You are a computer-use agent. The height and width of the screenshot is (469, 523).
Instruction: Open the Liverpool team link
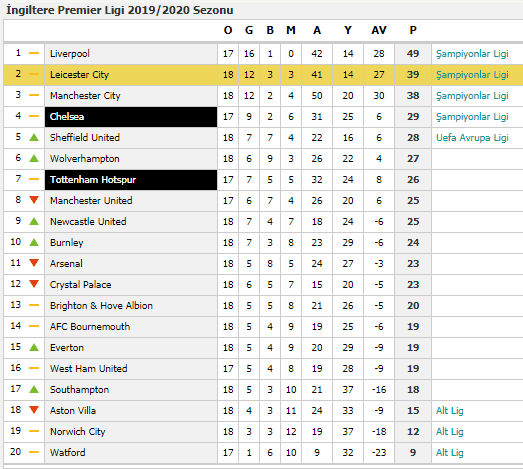click(70, 53)
